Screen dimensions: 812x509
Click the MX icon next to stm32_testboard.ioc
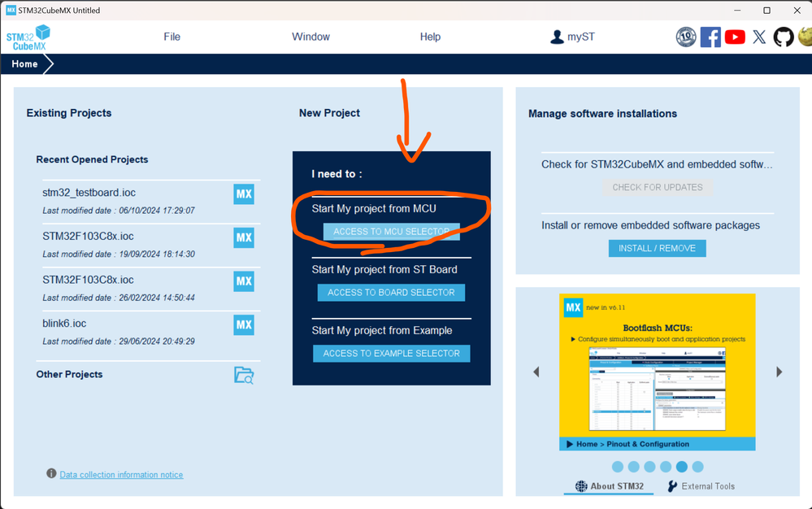244,194
